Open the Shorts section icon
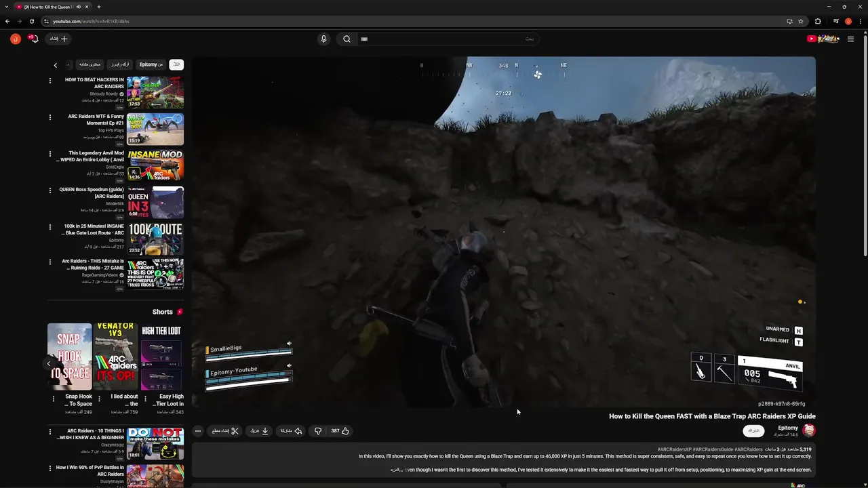The image size is (868, 488). coord(180,312)
